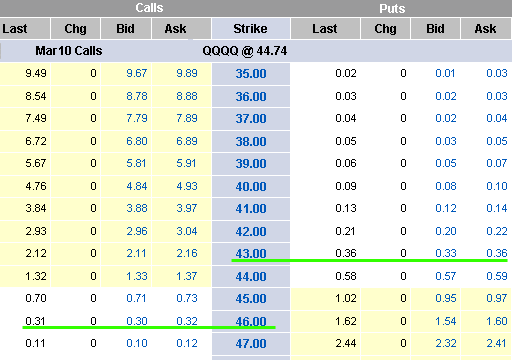The image size is (512, 360).
Task: Click call ask 5.91 for strike 39
Action: [186, 163]
